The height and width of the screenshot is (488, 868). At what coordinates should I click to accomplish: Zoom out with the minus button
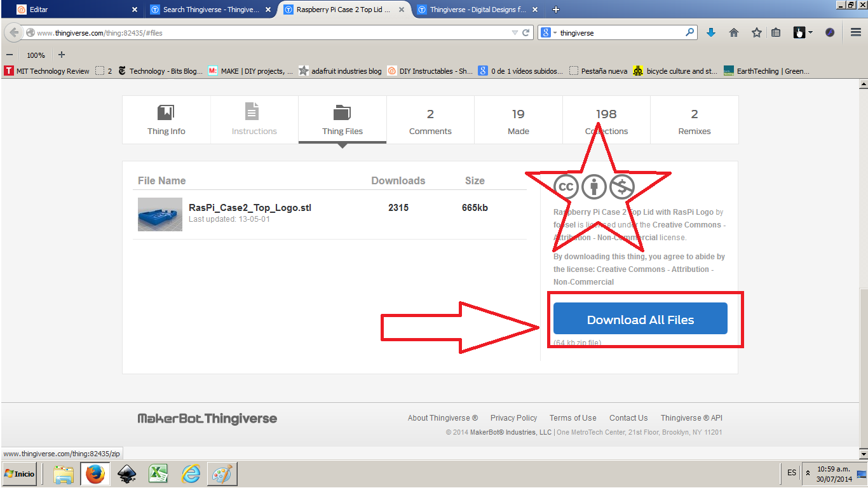(x=10, y=55)
